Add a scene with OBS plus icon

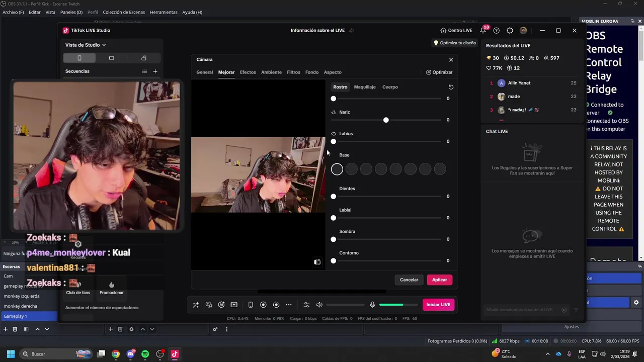tap(6, 329)
